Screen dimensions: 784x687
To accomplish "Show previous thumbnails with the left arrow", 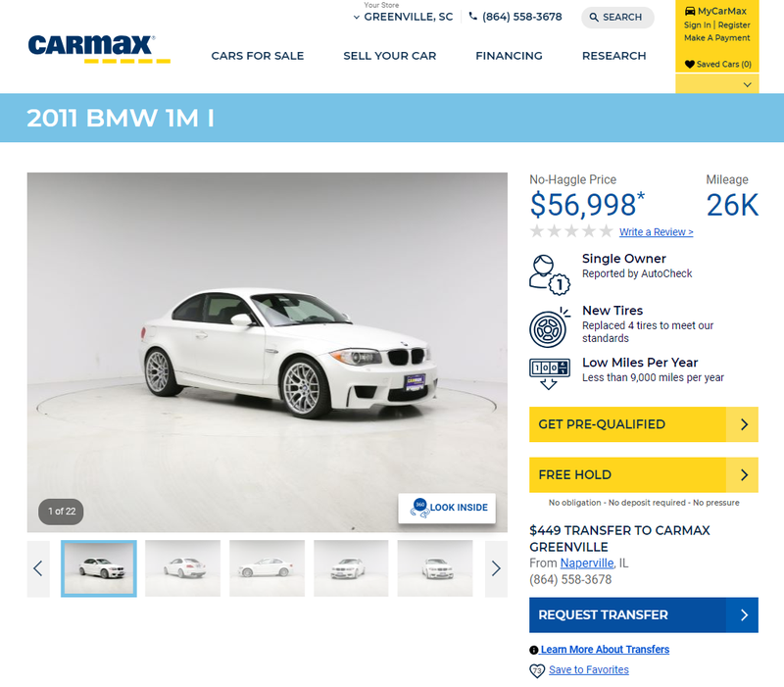I will [x=38, y=568].
